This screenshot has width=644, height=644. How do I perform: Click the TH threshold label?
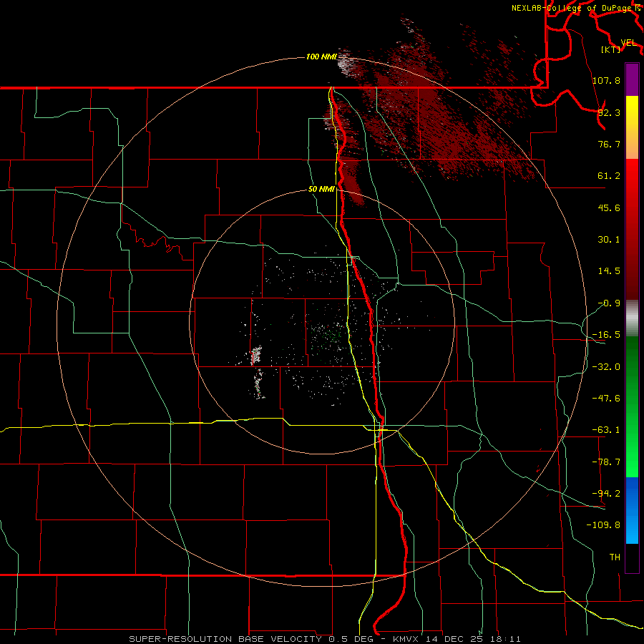click(x=615, y=557)
